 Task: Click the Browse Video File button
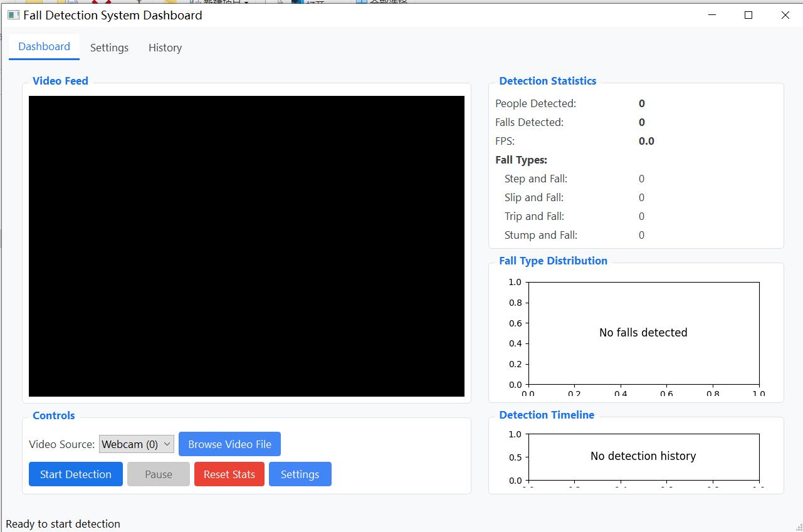coord(229,444)
